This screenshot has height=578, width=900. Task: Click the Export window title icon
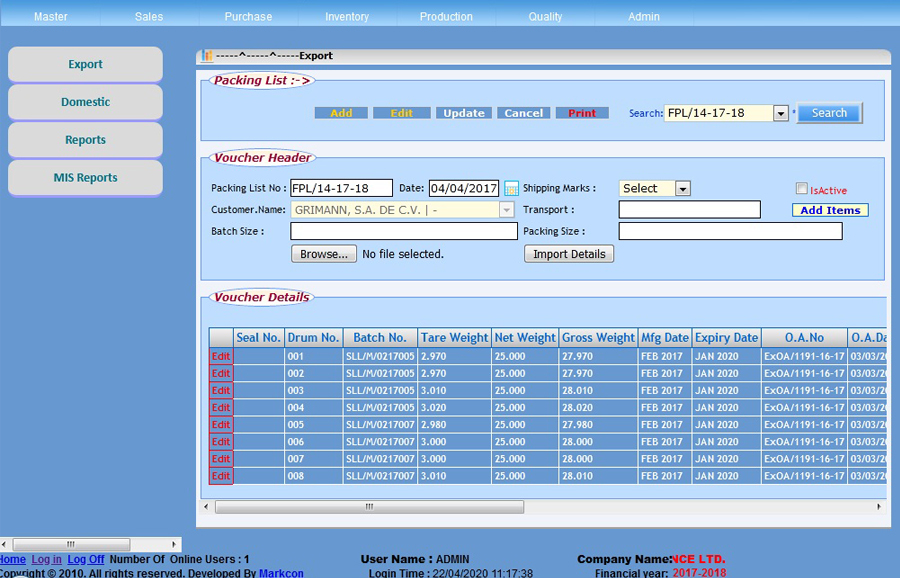(x=208, y=56)
